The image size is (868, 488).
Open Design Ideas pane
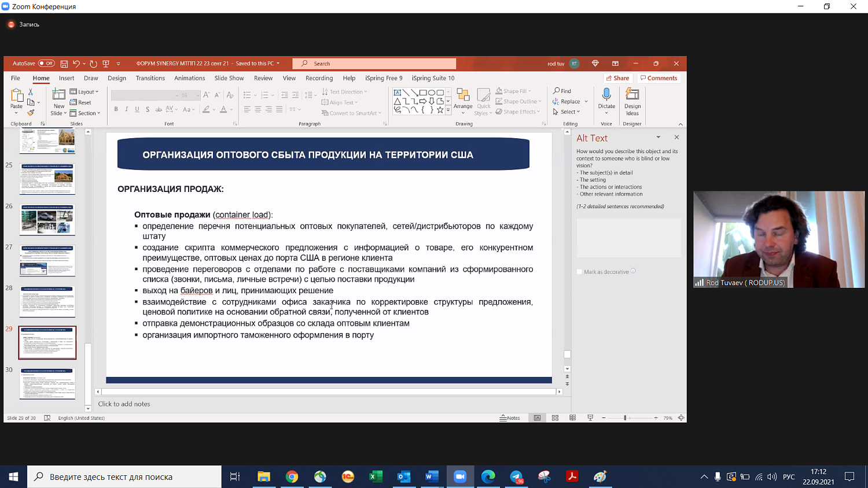click(632, 102)
